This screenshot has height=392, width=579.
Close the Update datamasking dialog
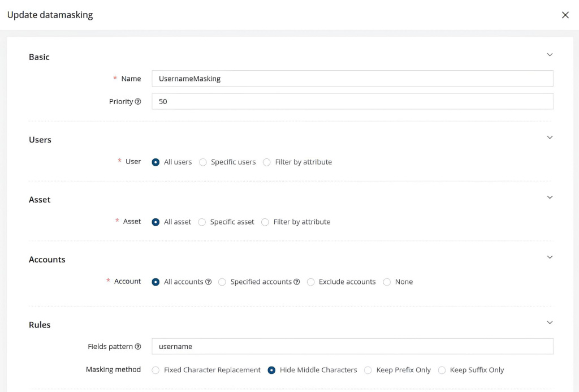565,15
